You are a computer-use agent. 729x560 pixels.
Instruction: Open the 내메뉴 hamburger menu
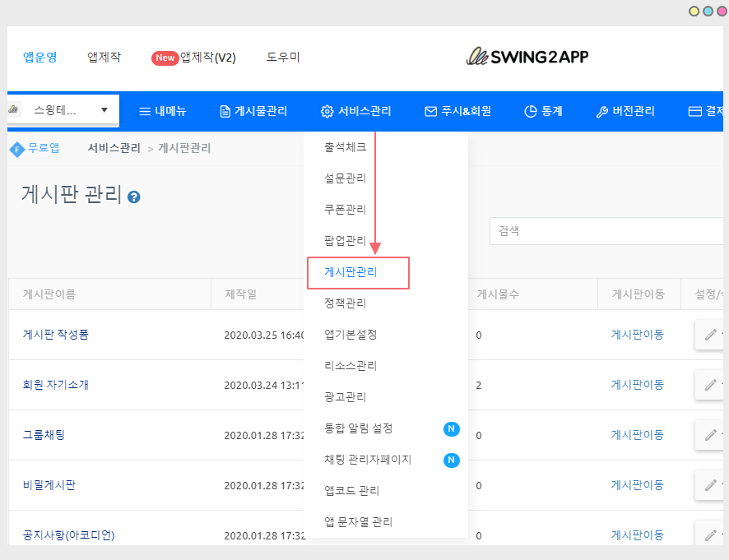point(162,111)
